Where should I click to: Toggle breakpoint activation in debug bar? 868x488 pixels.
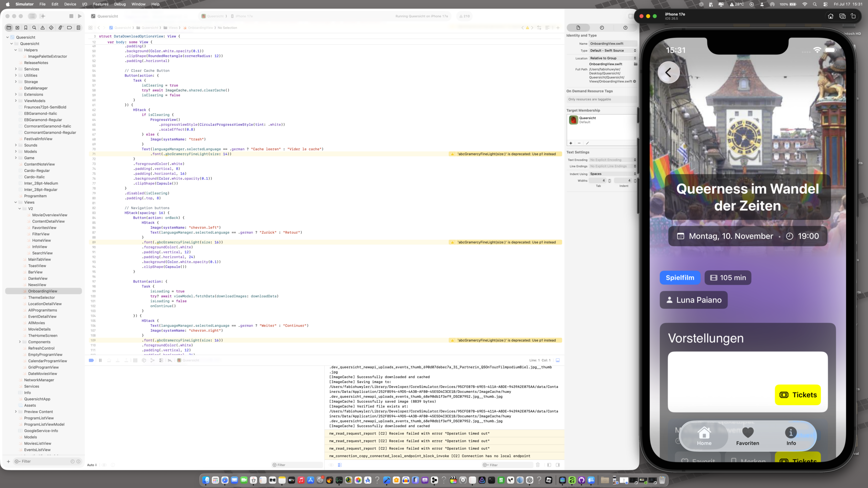(x=91, y=360)
